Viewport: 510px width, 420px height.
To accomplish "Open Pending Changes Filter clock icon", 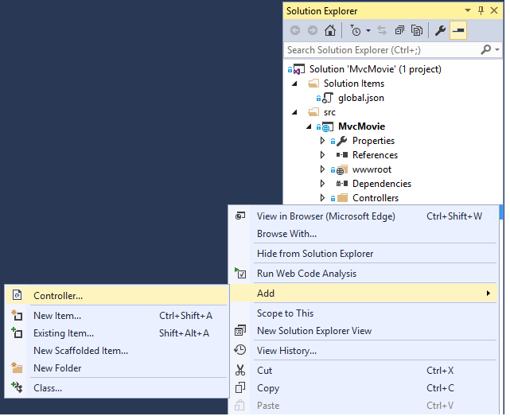I will 356,30.
